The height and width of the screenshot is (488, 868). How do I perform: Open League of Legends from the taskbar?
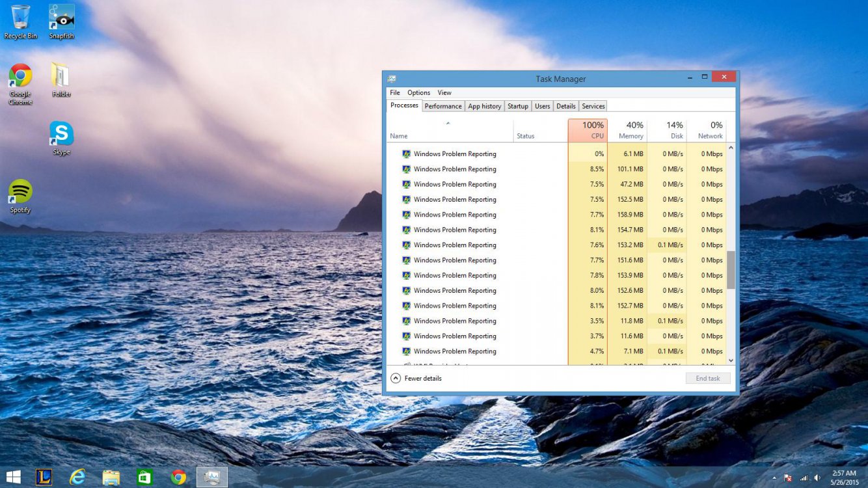tap(44, 478)
